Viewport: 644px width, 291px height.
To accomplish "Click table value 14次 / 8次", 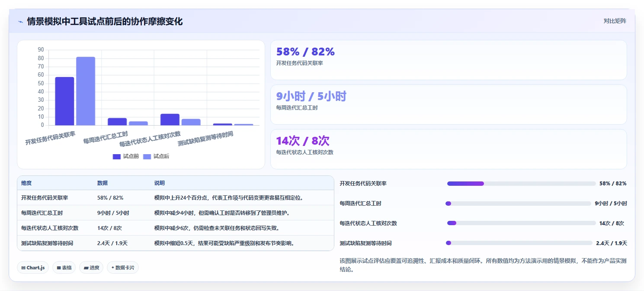I will [x=109, y=228].
